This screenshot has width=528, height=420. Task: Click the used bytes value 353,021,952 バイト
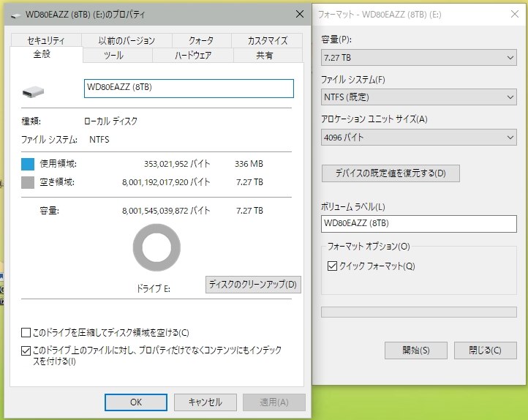tap(177, 164)
